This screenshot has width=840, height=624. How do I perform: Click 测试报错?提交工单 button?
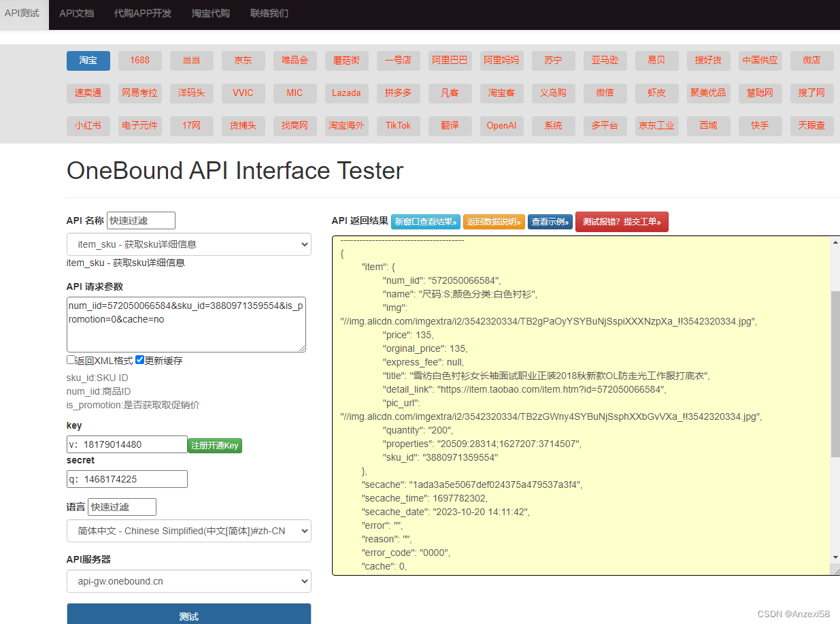click(622, 222)
